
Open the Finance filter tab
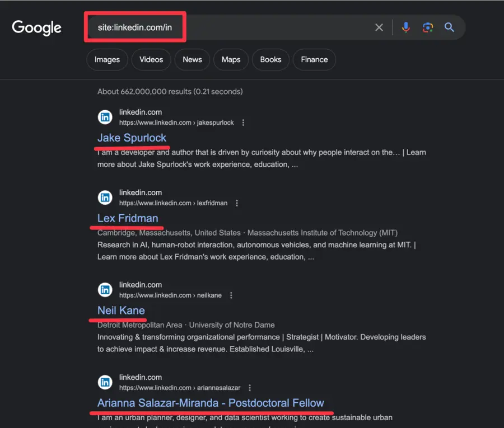314,59
